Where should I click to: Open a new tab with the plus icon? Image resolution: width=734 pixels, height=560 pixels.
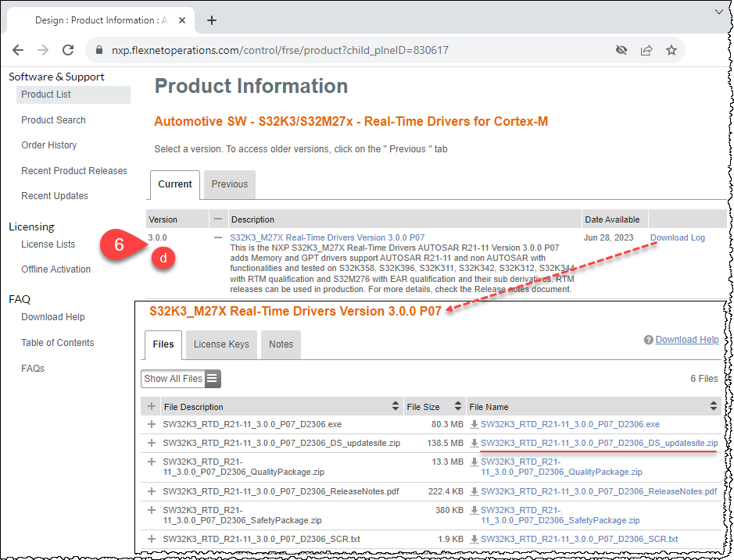212,20
